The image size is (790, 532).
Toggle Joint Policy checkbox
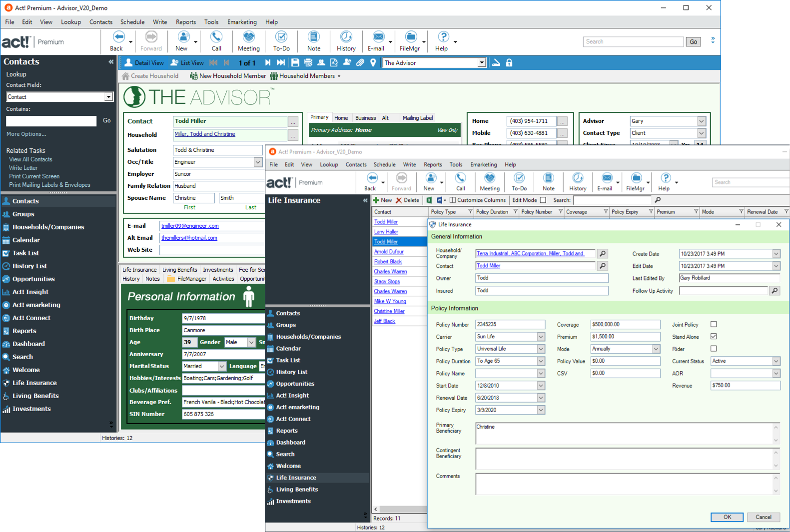pos(714,324)
